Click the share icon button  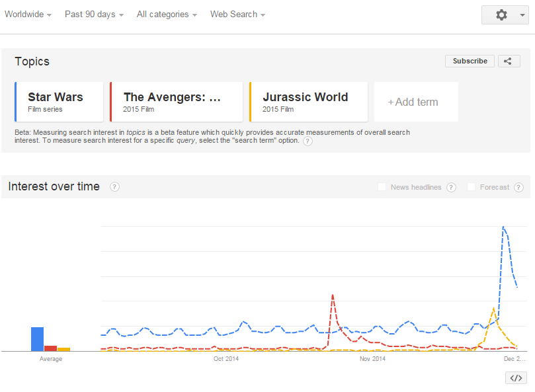(x=509, y=61)
